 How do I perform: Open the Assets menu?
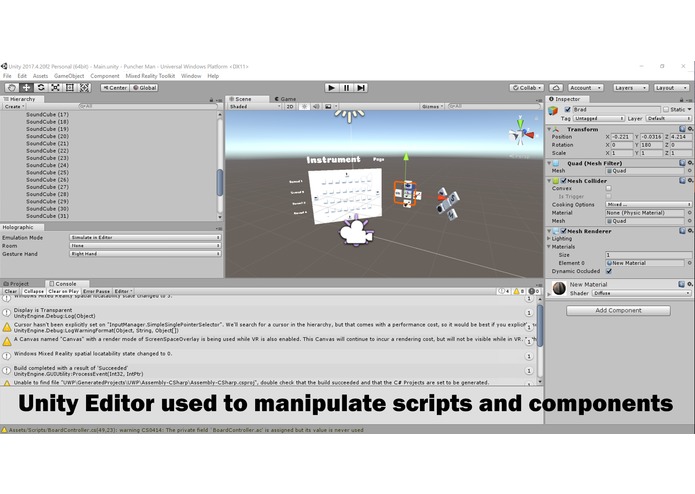(40, 76)
